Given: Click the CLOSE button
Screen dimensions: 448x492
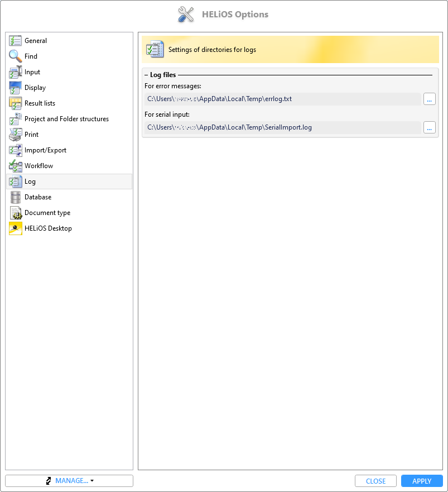Looking at the screenshot, I should tap(375, 481).
